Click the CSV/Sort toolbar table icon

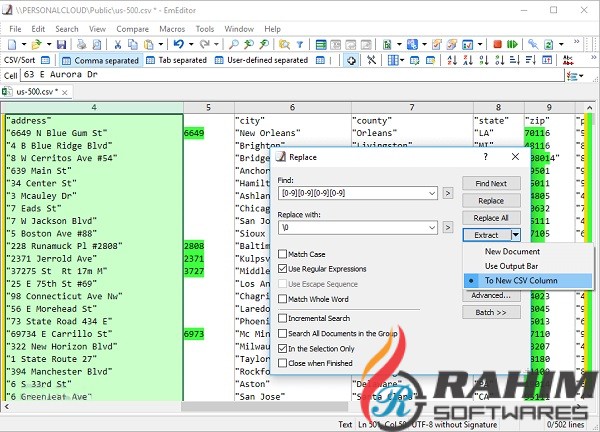pyautogui.click(x=45, y=60)
